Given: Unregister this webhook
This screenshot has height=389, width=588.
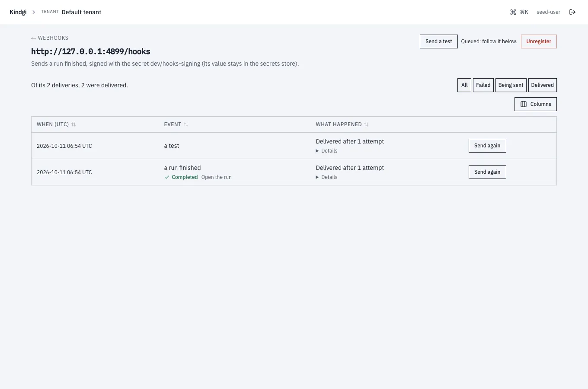Looking at the screenshot, I should coord(539,41).
